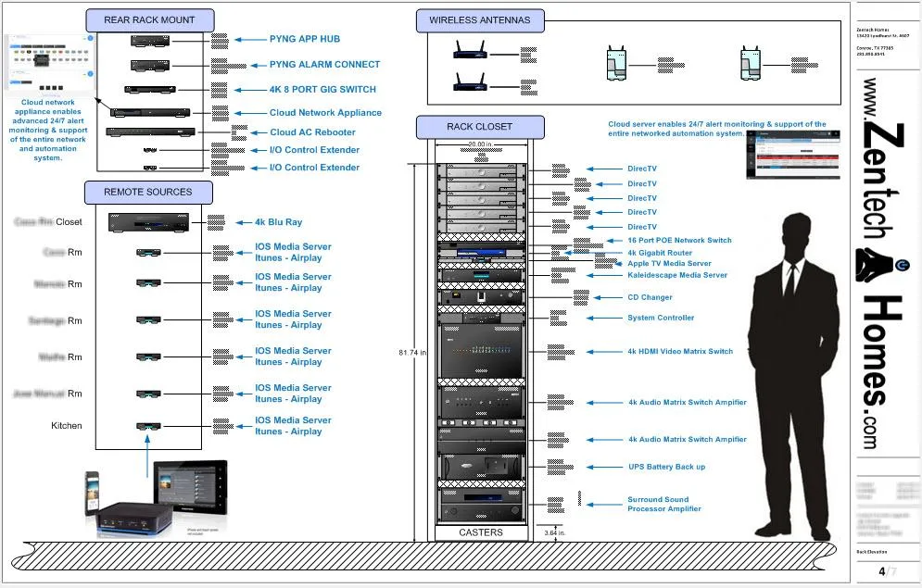
Task: Click the cloud server alert monitoring description text
Action: 717,129
